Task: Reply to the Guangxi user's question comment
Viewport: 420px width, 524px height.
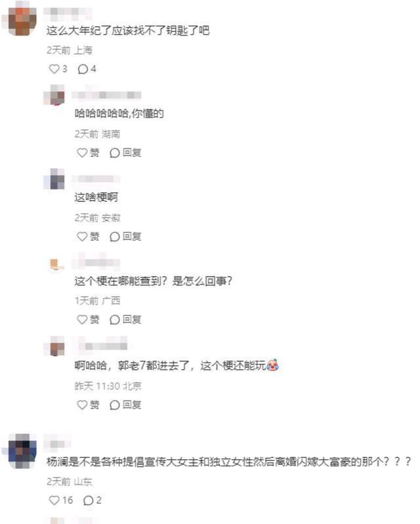Action: point(125,319)
